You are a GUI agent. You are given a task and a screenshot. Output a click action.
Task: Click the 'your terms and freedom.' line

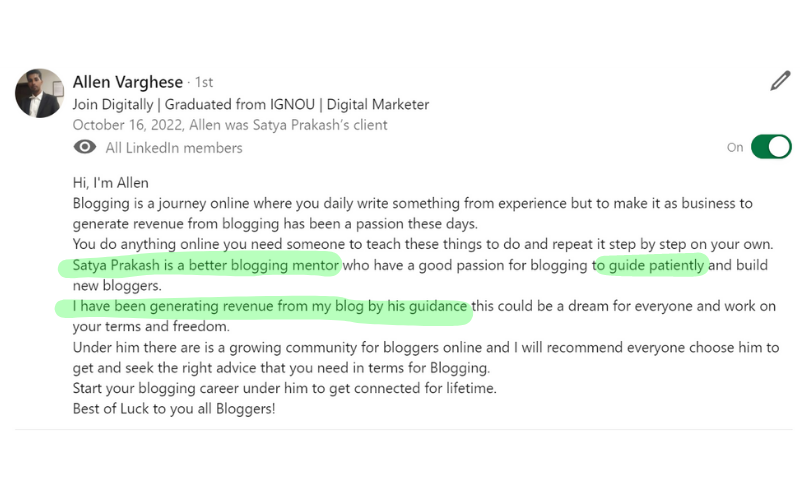pyautogui.click(x=151, y=327)
